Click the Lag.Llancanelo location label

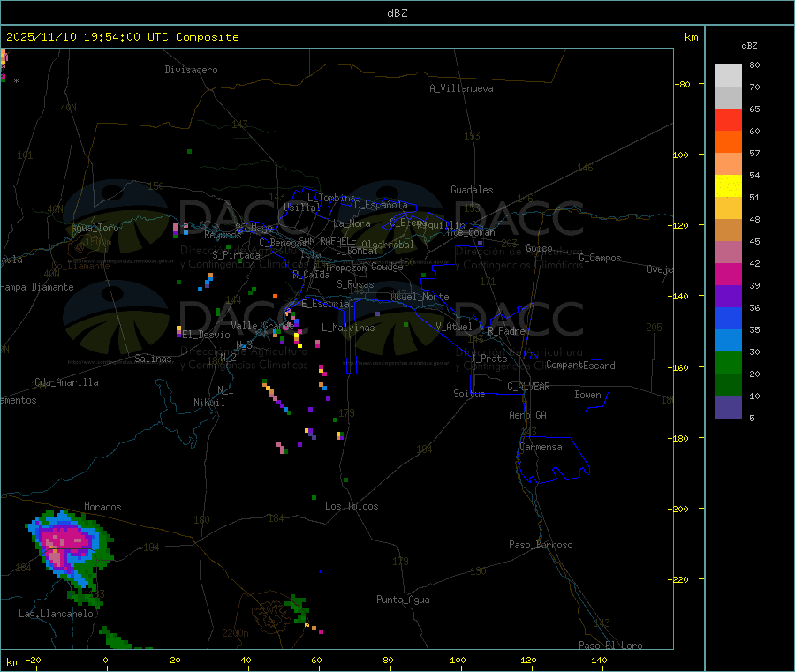(56, 614)
